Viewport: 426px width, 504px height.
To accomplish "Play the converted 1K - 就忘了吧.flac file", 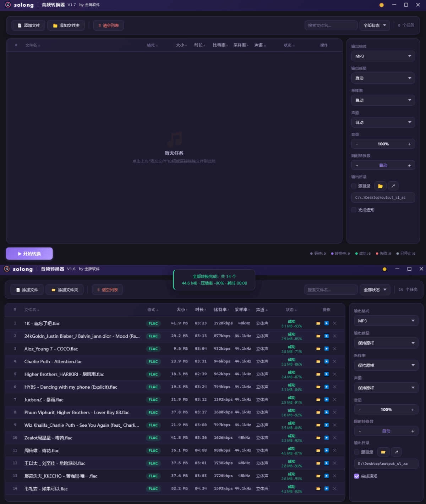I will tap(326, 323).
